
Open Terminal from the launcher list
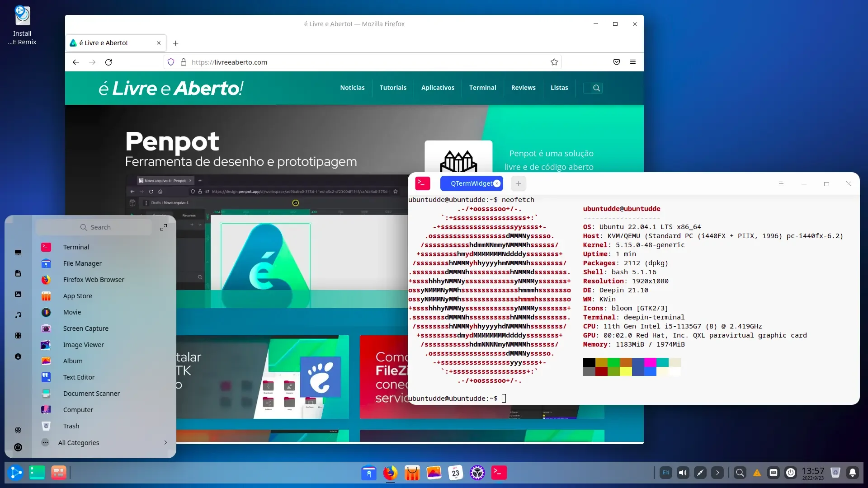point(105,247)
